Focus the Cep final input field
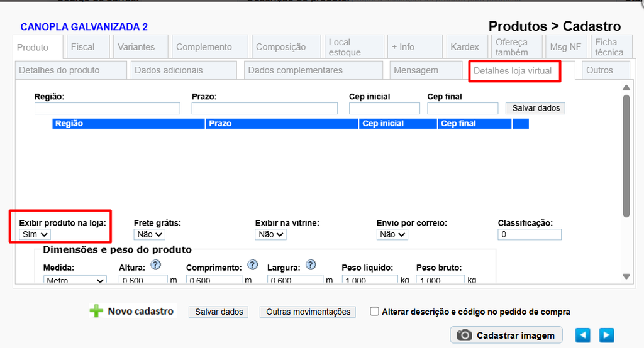The height and width of the screenshot is (348, 644). click(462, 108)
